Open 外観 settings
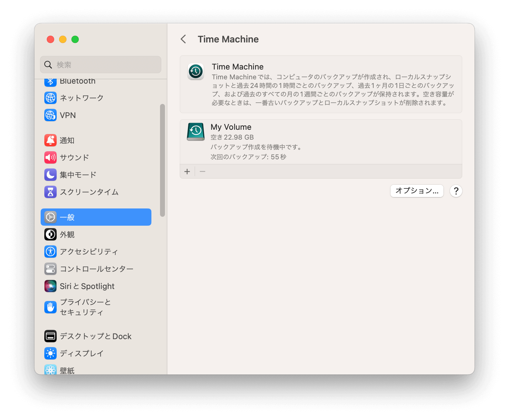Image resolution: width=509 pixels, height=420 pixels. tap(96, 234)
